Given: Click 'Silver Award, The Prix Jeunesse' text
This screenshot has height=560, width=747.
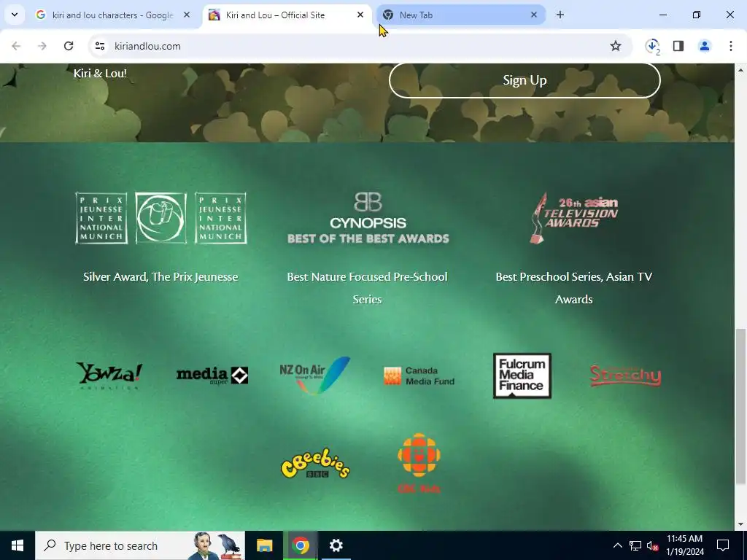Looking at the screenshot, I should pos(160,277).
